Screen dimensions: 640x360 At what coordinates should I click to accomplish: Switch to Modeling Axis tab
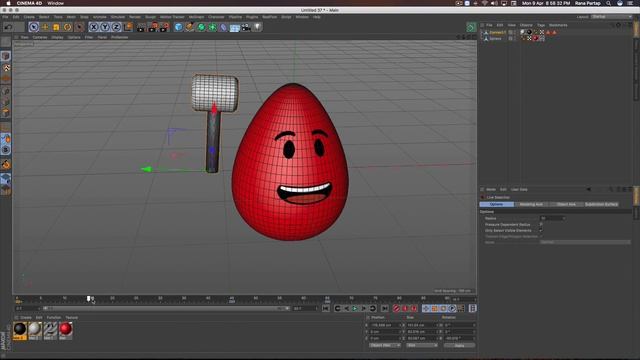(x=531, y=204)
